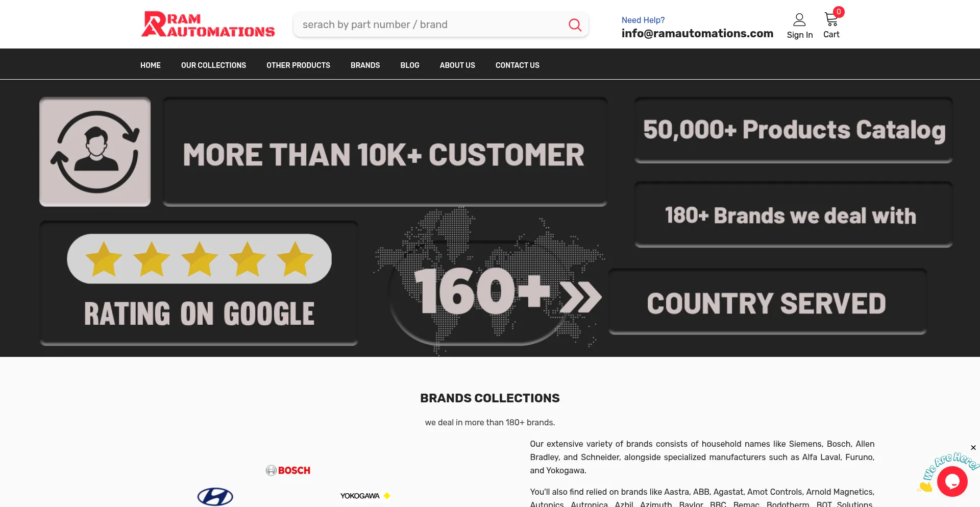Click the Ram Automations logo
Screen dimensions: 980x507
click(208, 25)
